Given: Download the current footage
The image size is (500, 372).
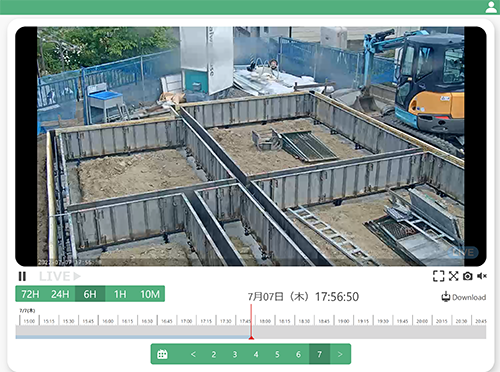Looking at the screenshot, I should pyautogui.click(x=464, y=297).
